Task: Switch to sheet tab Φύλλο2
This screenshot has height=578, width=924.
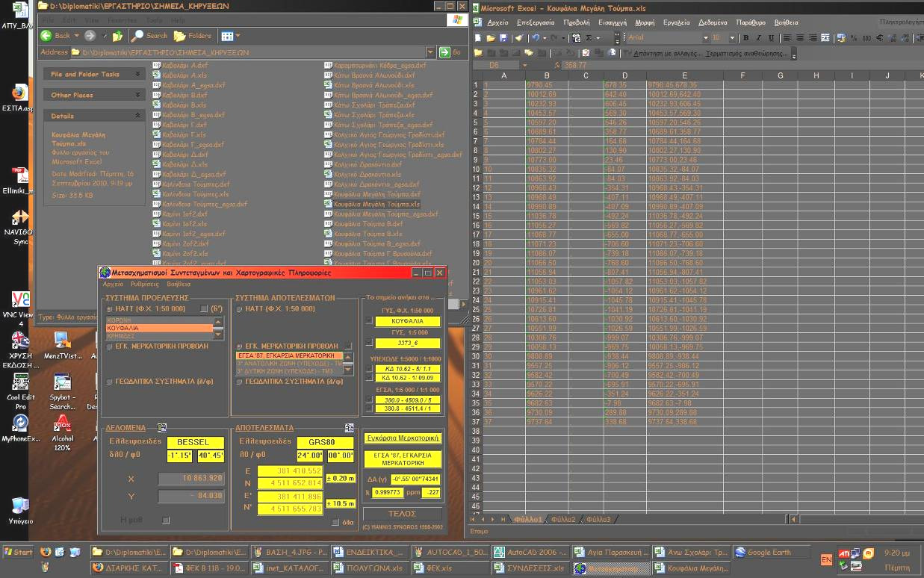Action: click(x=564, y=519)
